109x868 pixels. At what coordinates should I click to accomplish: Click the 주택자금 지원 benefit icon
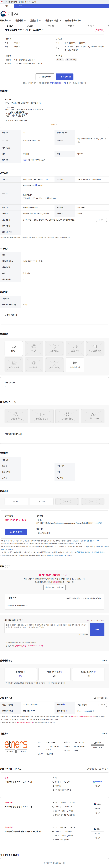[x=14, y=365]
